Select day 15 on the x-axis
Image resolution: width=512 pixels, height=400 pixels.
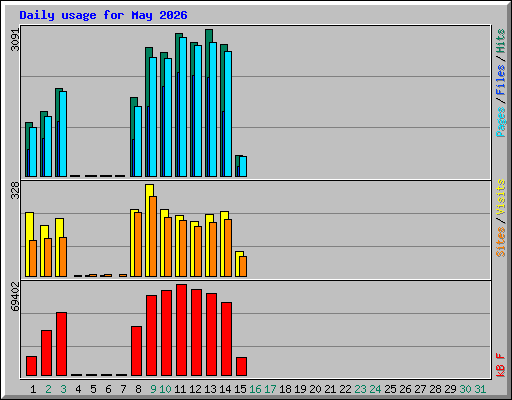coord(240,389)
